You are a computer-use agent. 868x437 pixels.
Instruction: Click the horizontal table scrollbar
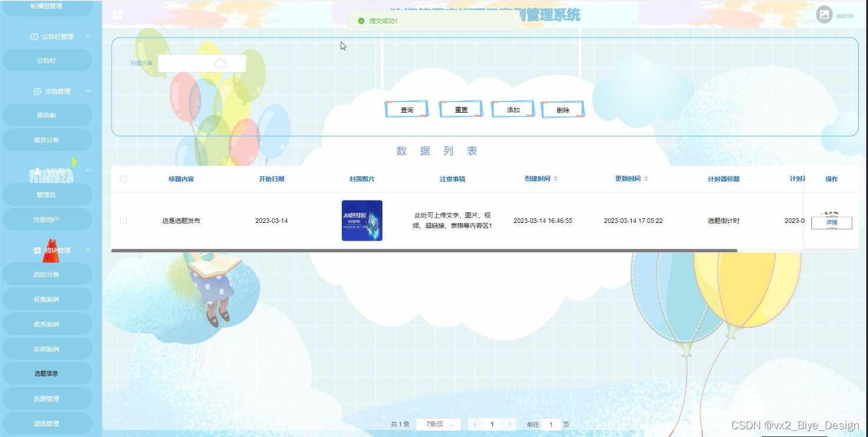[x=424, y=251]
